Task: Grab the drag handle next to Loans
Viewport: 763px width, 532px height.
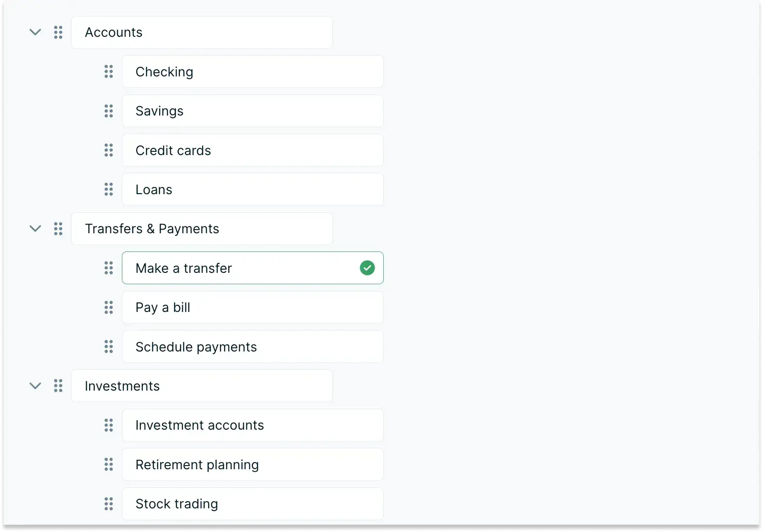Action: pyautogui.click(x=109, y=189)
